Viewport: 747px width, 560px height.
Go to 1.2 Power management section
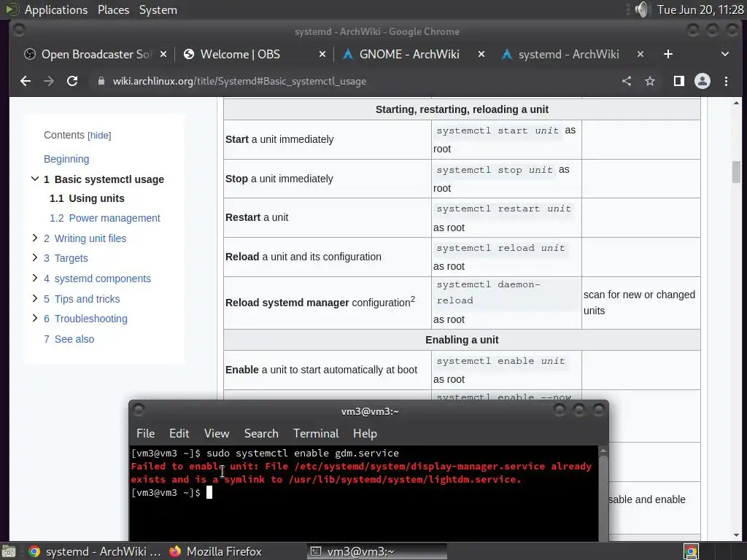point(105,218)
